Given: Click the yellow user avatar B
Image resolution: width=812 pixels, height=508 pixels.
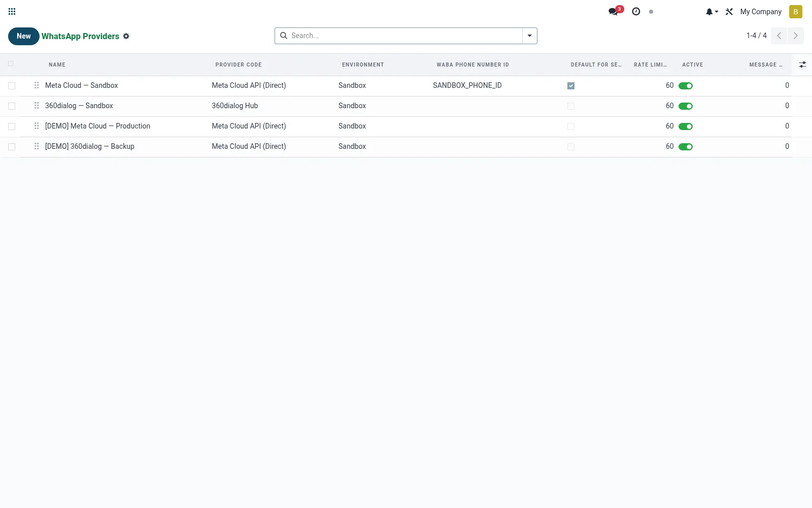Looking at the screenshot, I should pos(795,12).
